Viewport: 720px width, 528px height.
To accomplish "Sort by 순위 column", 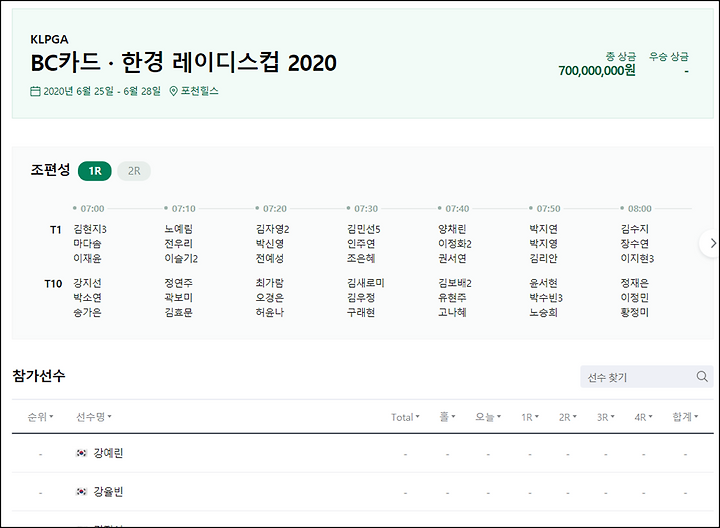I will pos(40,417).
